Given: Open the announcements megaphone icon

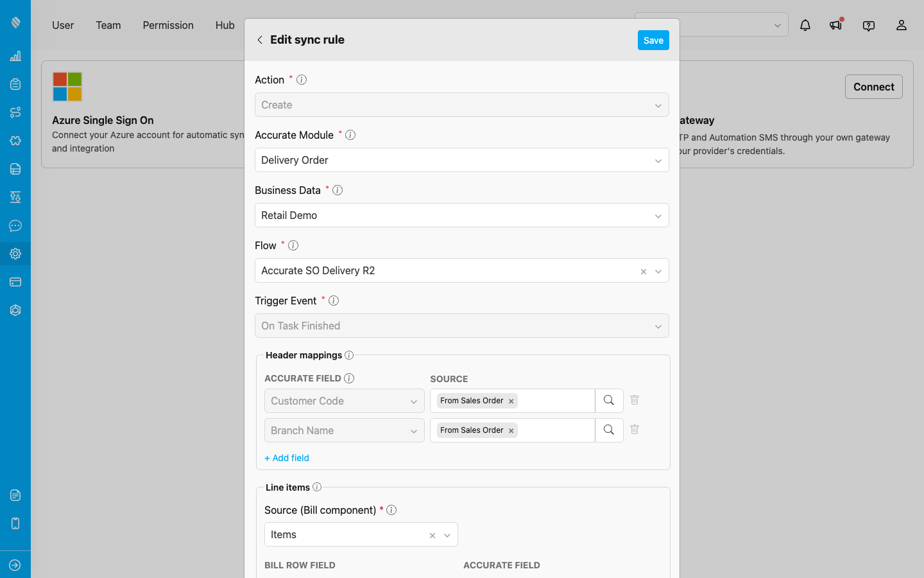Looking at the screenshot, I should coord(835,25).
